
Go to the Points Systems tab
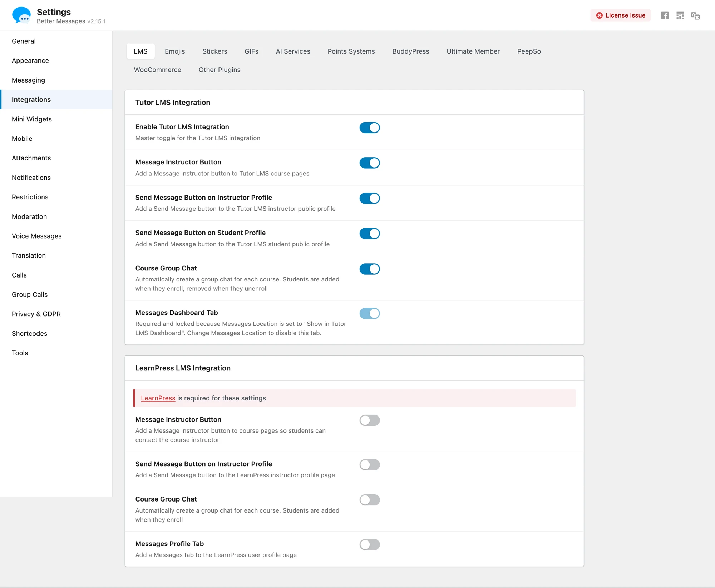[x=351, y=51]
